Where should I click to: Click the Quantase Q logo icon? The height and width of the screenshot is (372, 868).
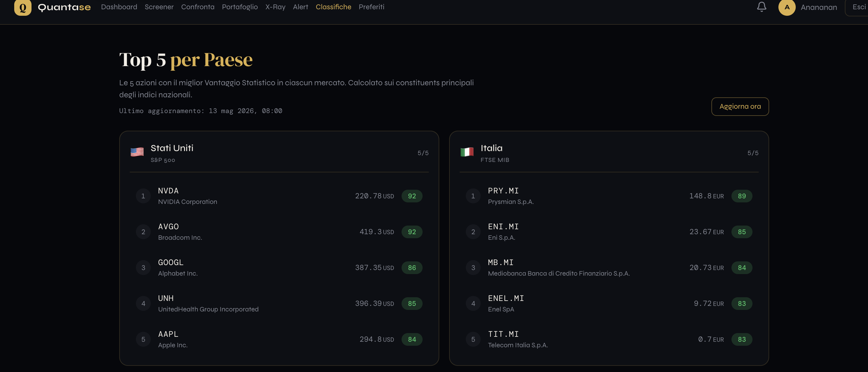click(23, 7)
